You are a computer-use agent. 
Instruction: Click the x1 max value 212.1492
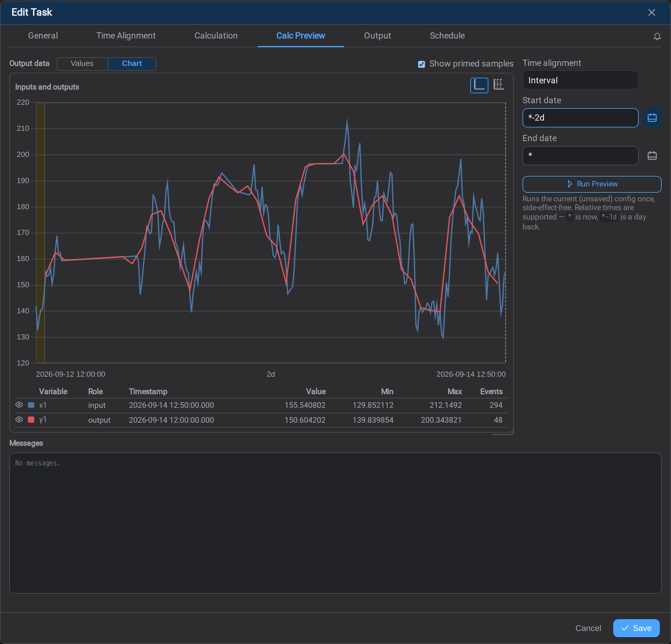point(445,405)
